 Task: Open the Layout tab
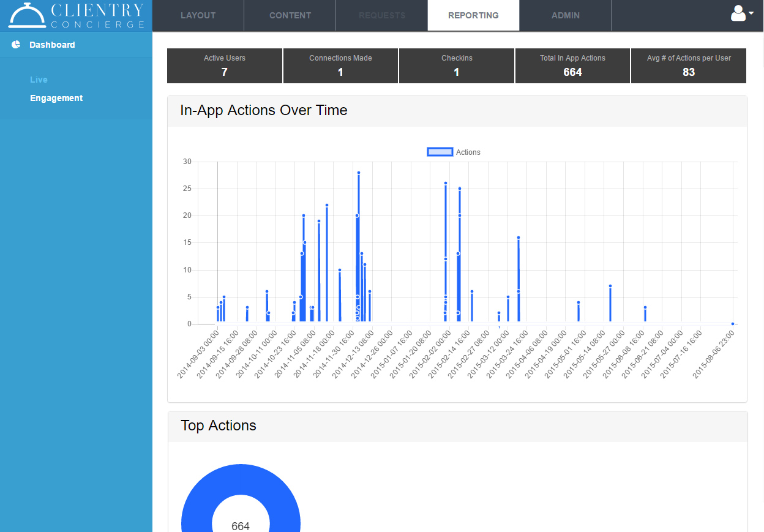198,15
